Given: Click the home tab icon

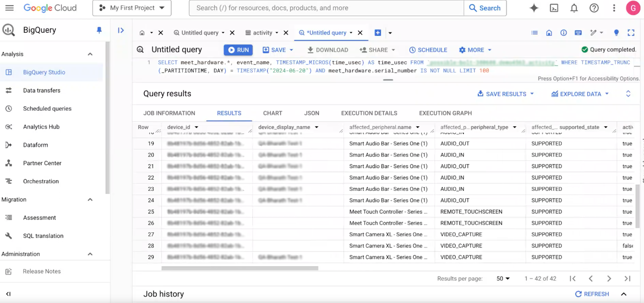Looking at the screenshot, I should pos(142,33).
